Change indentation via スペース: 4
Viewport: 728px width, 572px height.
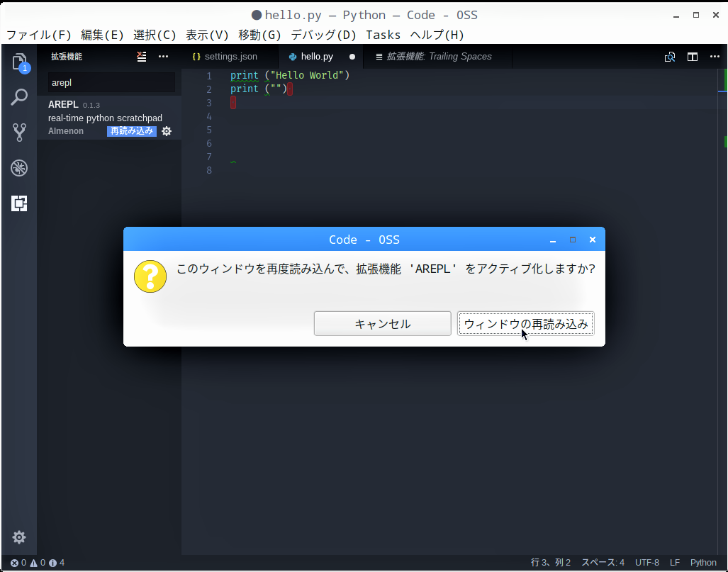(603, 563)
